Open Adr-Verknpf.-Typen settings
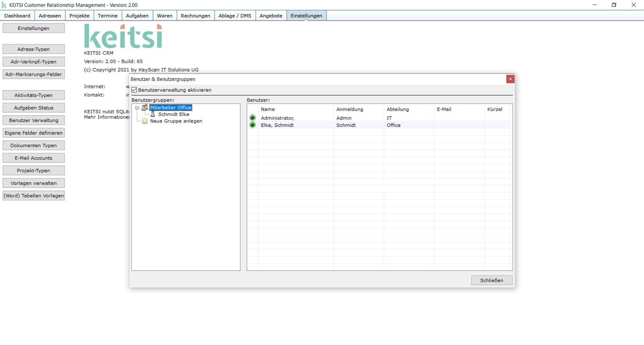 point(33,62)
